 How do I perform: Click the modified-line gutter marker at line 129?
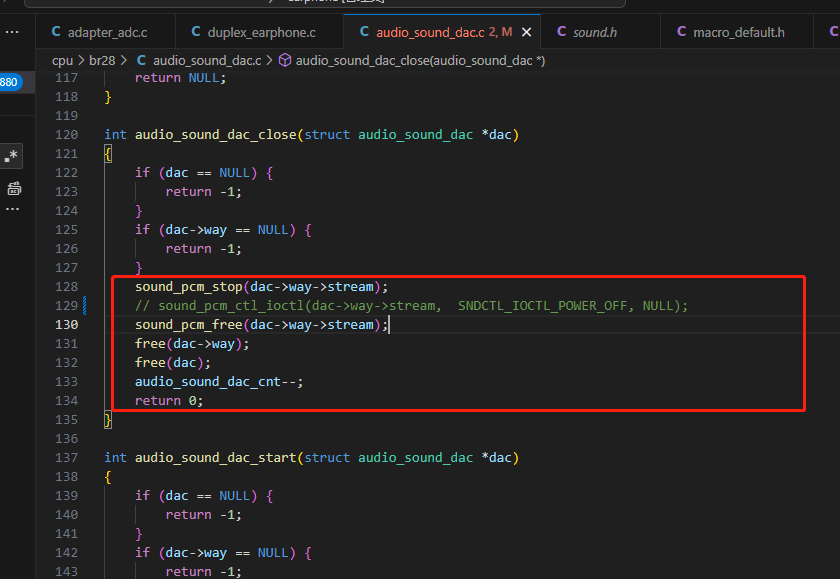point(85,305)
